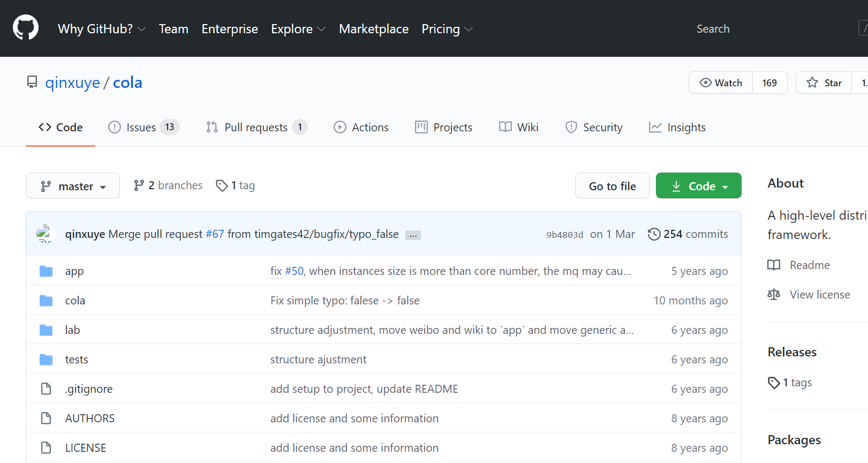
Task: Expand the commit message ellipsis
Action: (x=413, y=235)
